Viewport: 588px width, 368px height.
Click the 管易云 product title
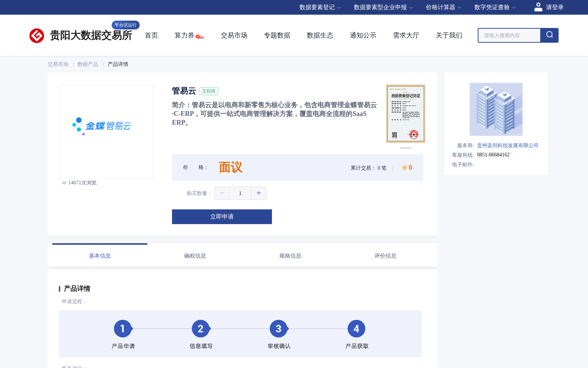click(x=184, y=91)
